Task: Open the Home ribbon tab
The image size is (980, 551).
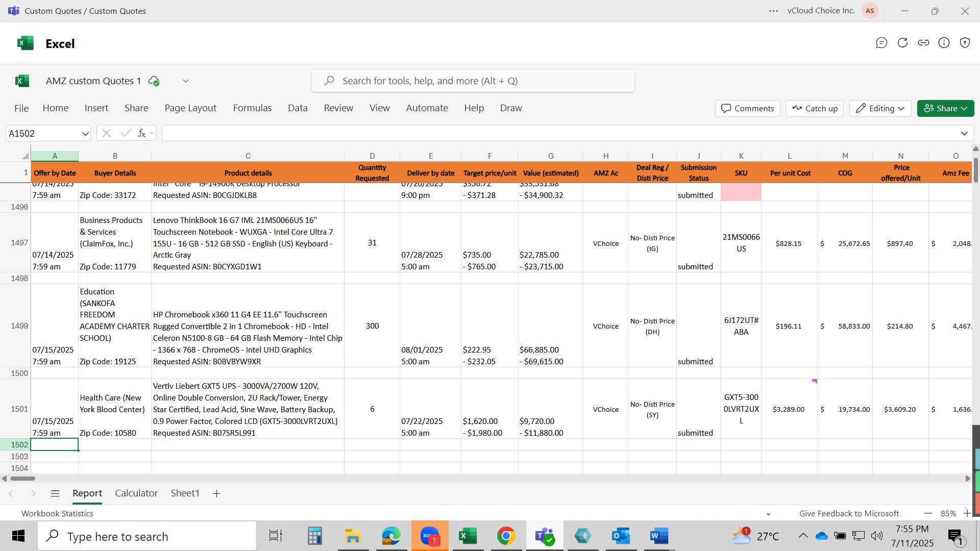Action: click(x=56, y=108)
